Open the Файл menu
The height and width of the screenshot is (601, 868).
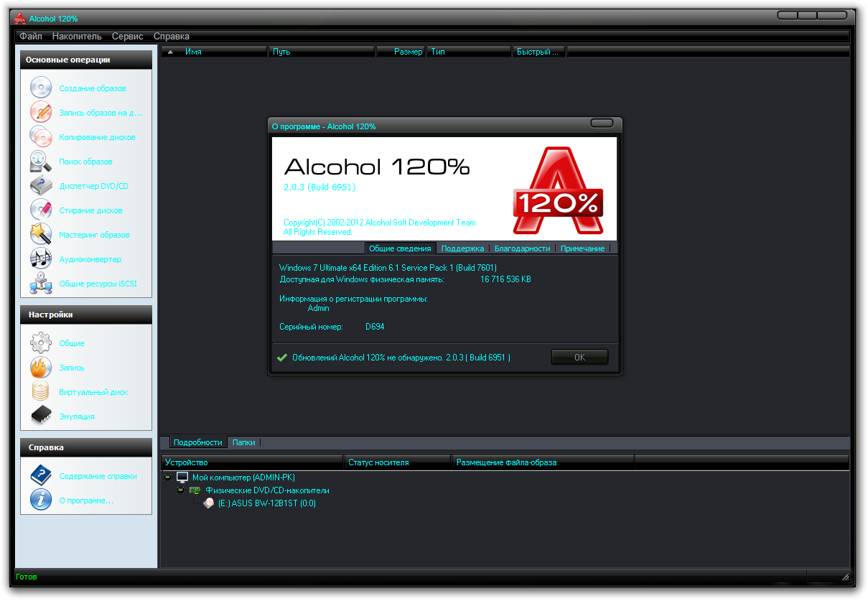point(31,36)
